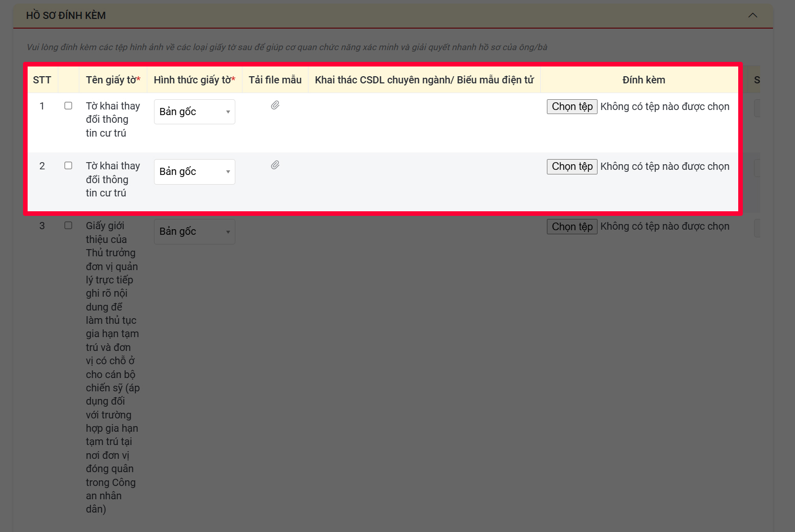Click the Giấy giới thiệu document description text
Image resolution: width=795 pixels, height=532 pixels.
[112, 367]
